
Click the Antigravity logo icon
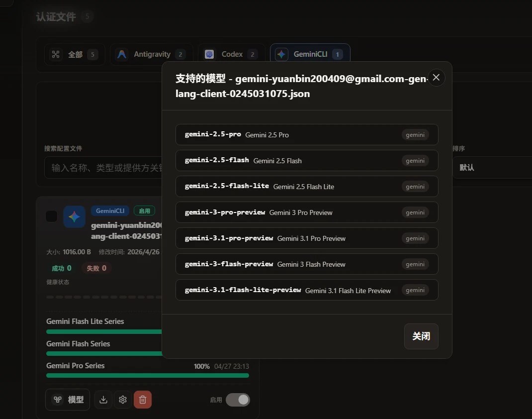click(x=122, y=54)
